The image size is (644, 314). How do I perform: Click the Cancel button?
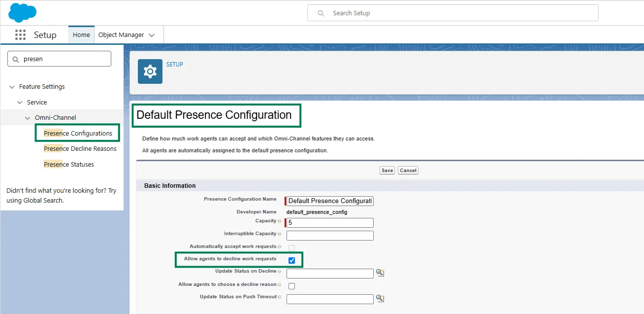(408, 170)
